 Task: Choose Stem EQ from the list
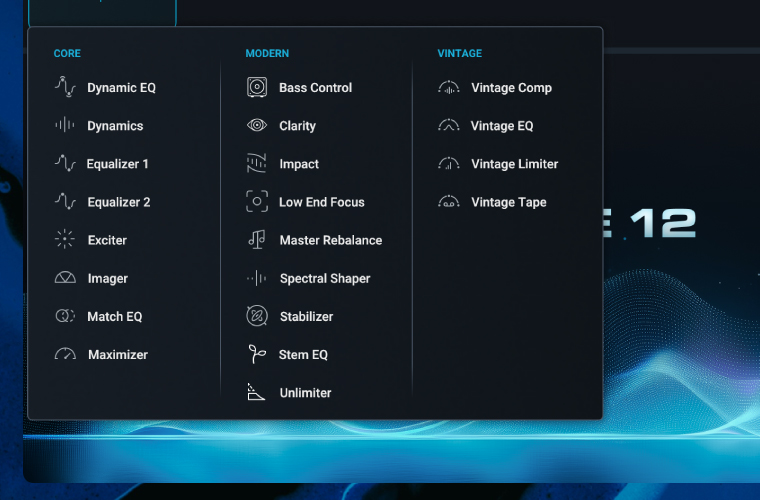pyautogui.click(x=303, y=355)
